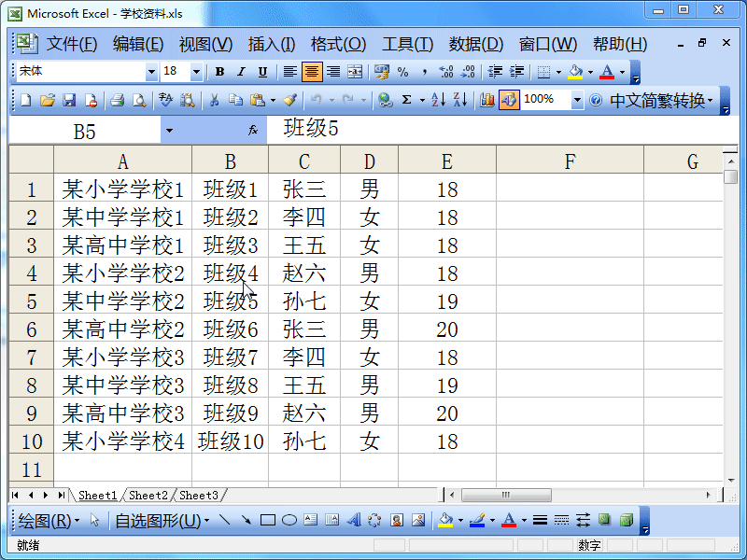Click the AutoSum sigma icon
The height and width of the screenshot is (560, 747).
[x=406, y=101]
